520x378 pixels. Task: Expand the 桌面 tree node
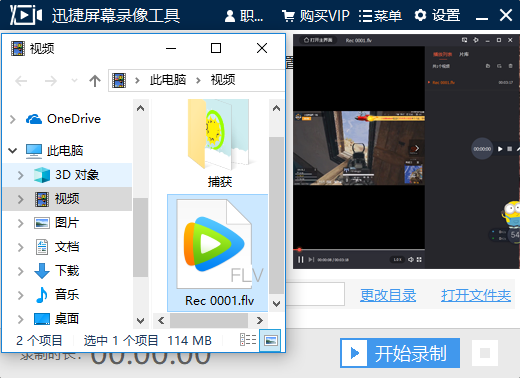(21, 319)
